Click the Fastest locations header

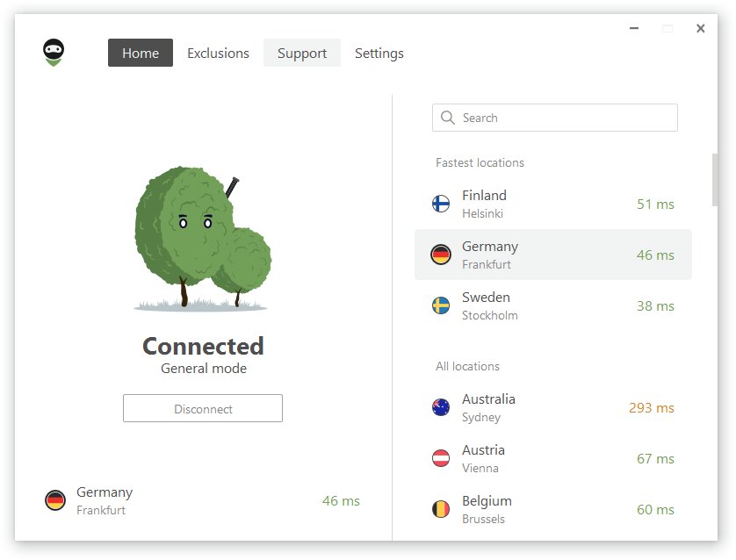coord(480,162)
